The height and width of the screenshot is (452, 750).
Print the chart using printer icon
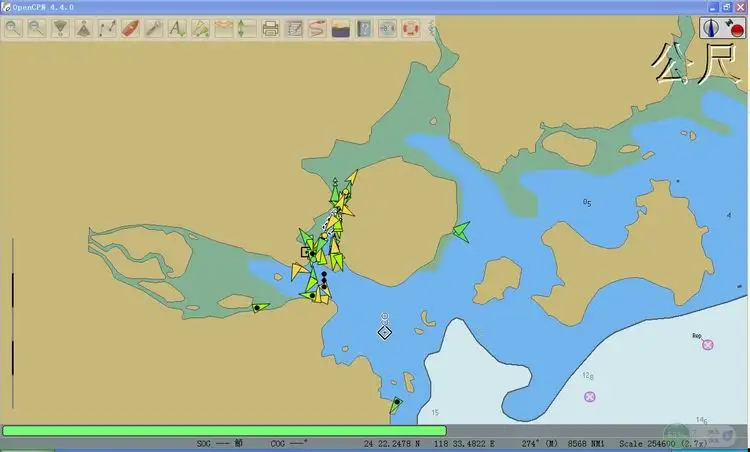(271, 29)
